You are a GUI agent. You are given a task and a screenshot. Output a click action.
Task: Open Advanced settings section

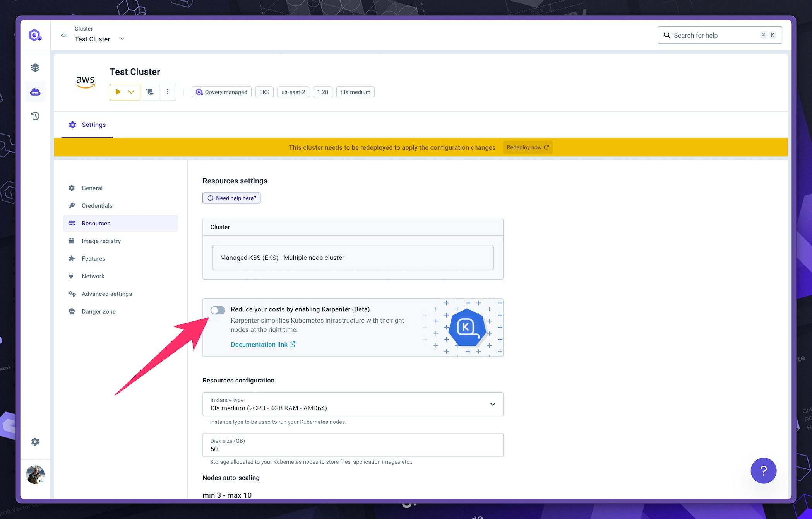point(120,294)
